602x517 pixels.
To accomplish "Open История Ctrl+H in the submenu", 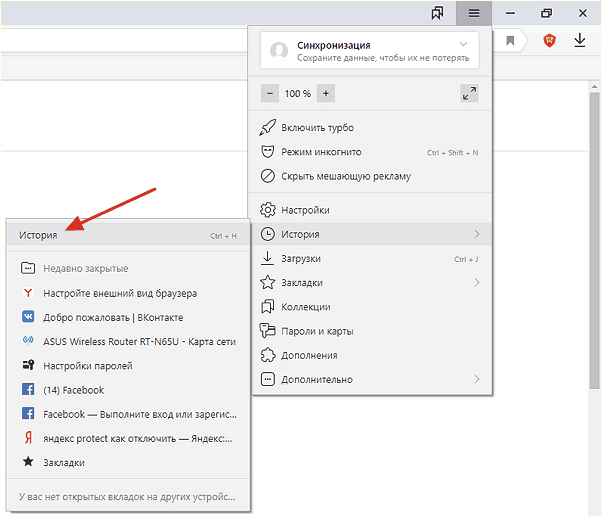I will point(128,235).
